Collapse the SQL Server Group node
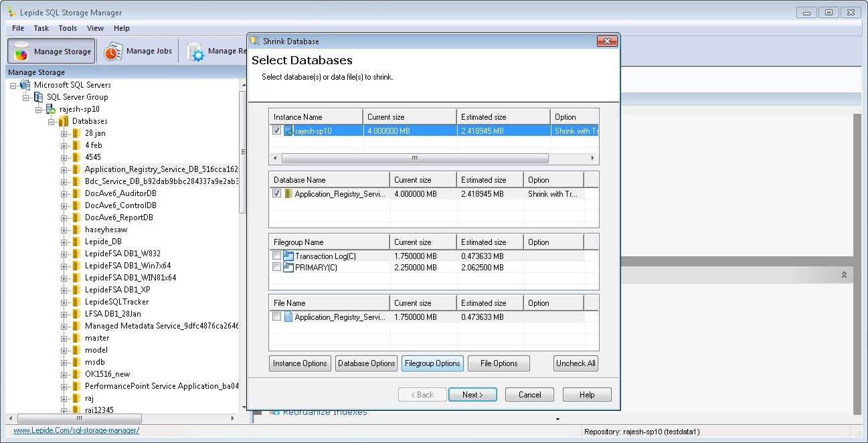The width and height of the screenshot is (868, 443). [x=26, y=97]
